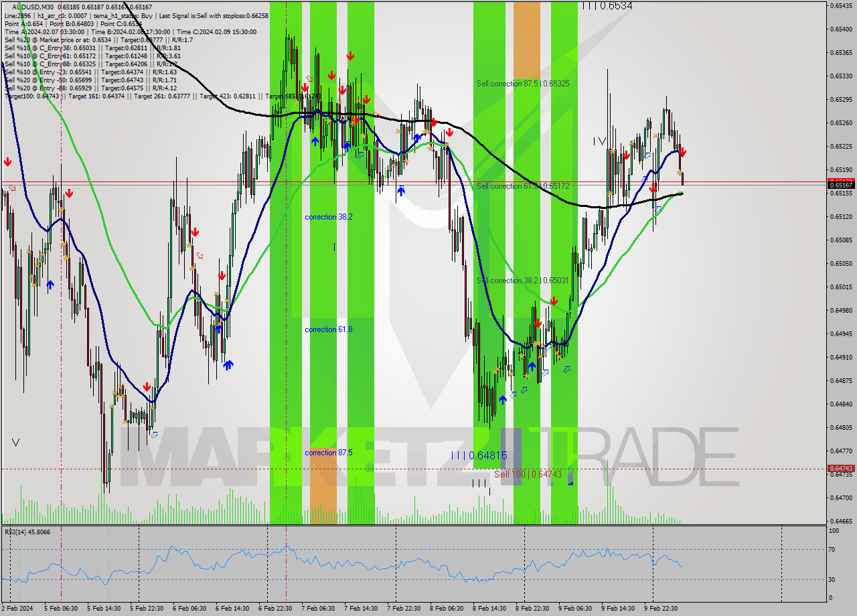
Task: Click the RSI scale value 30
Action: pos(833,580)
